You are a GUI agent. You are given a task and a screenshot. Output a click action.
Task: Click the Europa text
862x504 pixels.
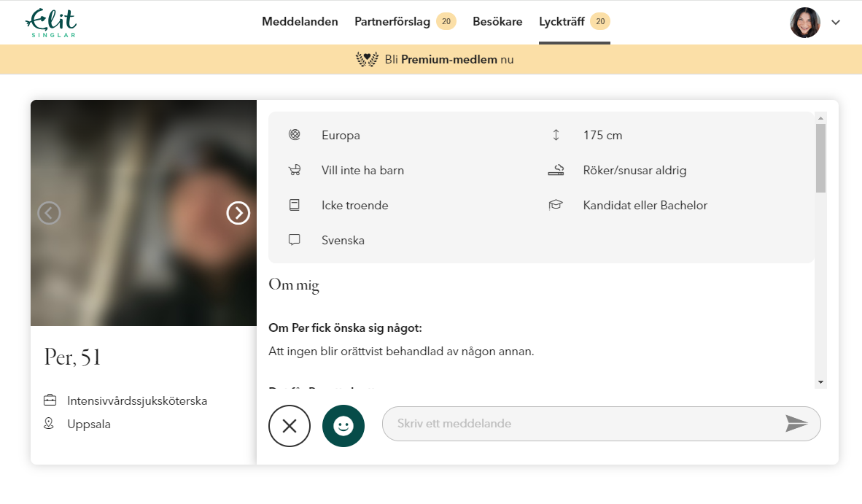[341, 135]
